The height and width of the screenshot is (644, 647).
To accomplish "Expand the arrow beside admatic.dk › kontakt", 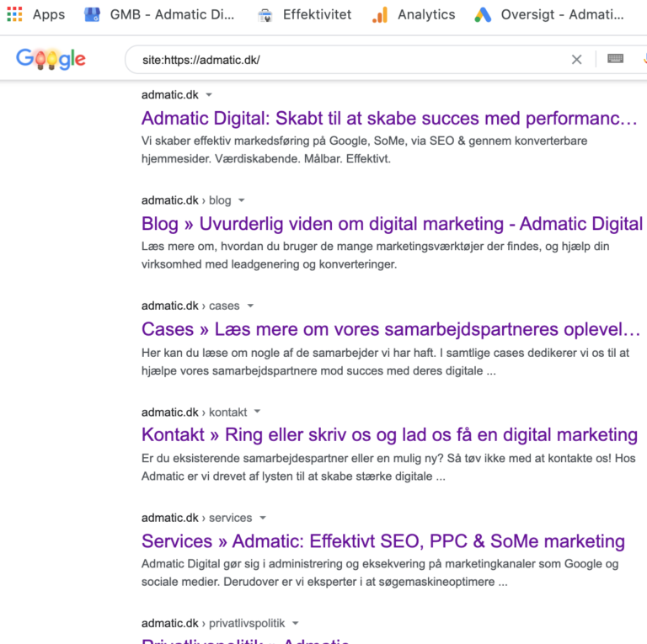I will [x=257, y=412].
